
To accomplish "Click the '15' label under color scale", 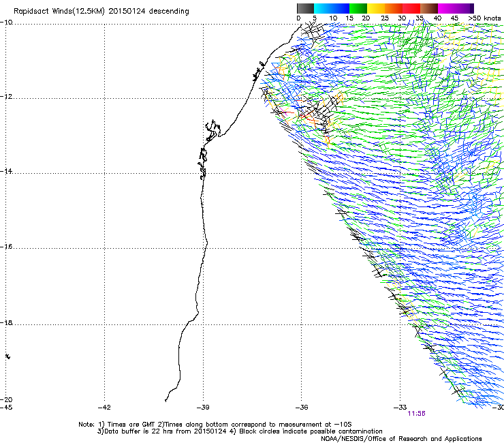I will coord(349,18).
